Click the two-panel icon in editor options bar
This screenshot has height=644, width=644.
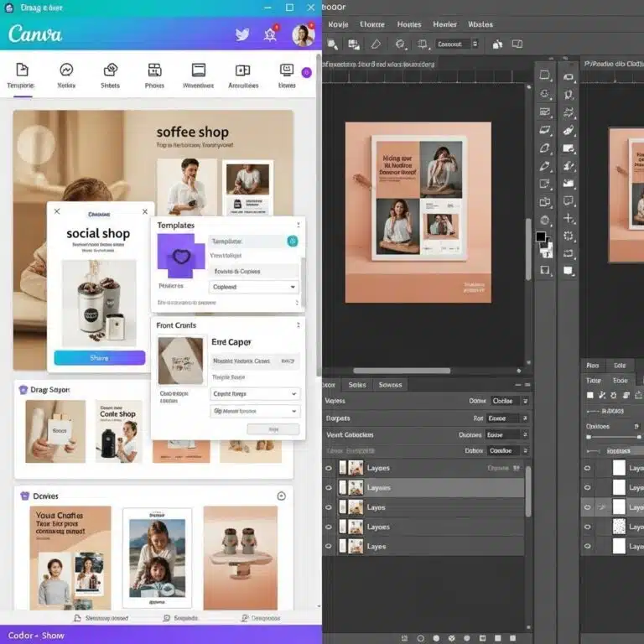517,44
